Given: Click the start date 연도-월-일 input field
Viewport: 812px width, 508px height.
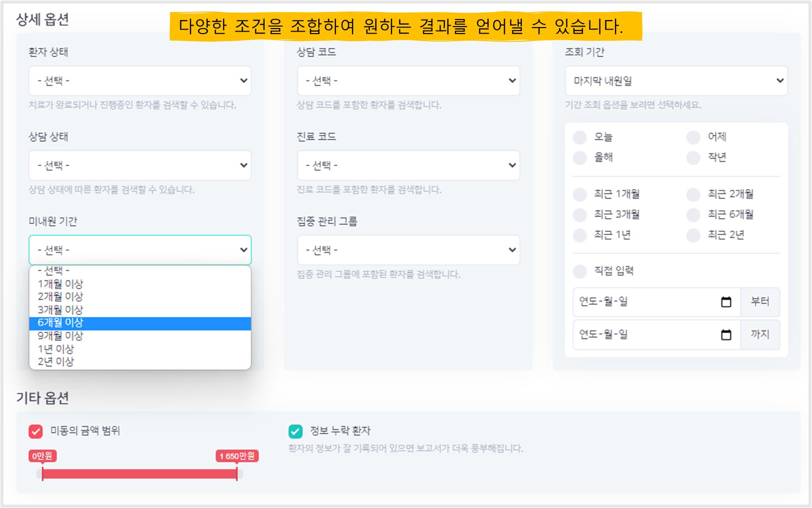Looking at the screenshot, I should coord(647,302).
